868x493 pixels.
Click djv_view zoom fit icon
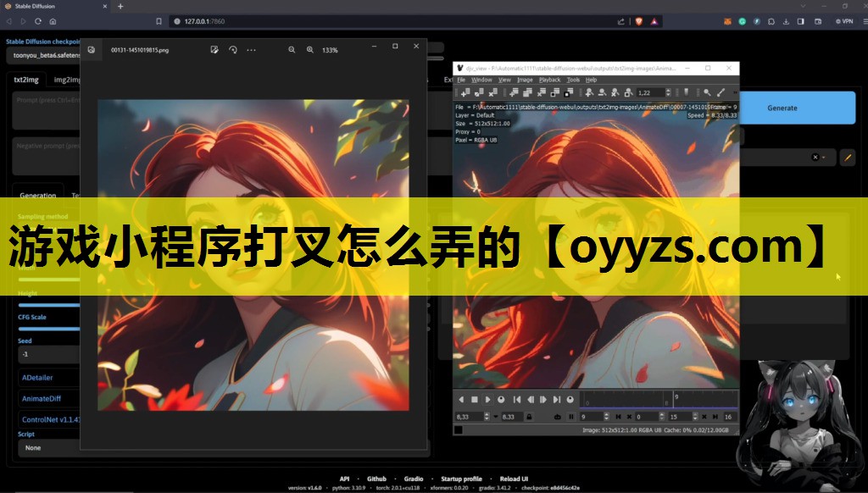[628, 92]
